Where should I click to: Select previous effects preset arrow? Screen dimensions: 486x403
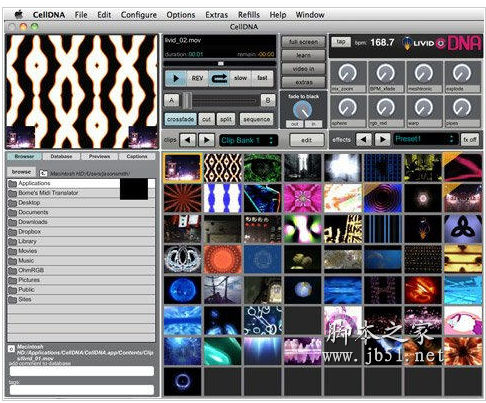(364, 139)
